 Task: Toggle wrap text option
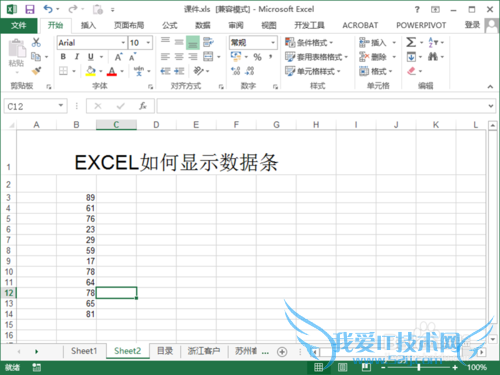click(208, 42)
